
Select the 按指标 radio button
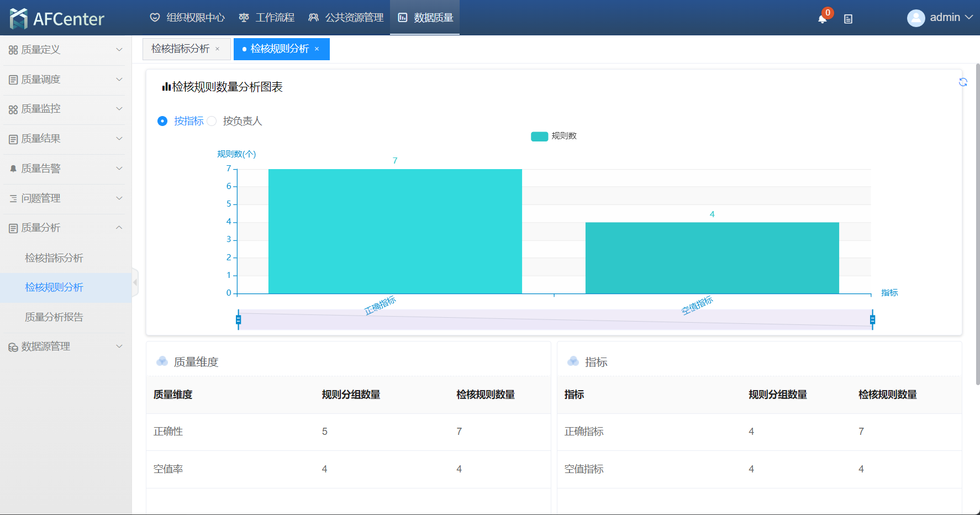[x=162, y=121]
